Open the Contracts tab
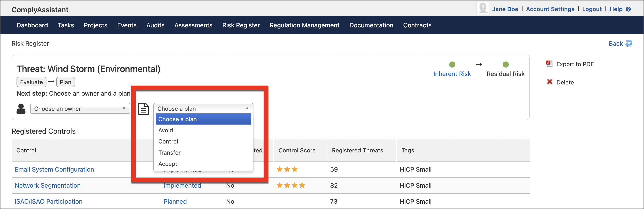 pyautogui.click(x=417, y=25)
